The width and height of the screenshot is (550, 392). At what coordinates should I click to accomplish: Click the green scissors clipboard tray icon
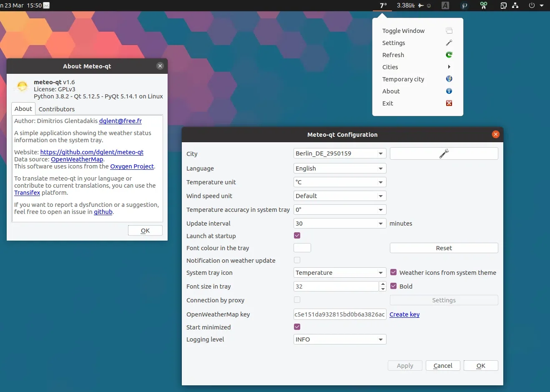[484, 5]
